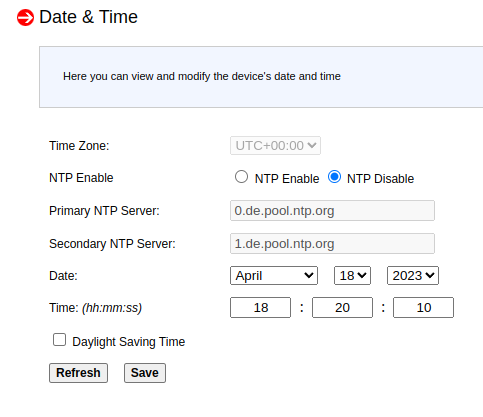The width and height of the screenshot is (483, 417).
Task: Click the Date & Time page heading
Action: tap(88, 17)
